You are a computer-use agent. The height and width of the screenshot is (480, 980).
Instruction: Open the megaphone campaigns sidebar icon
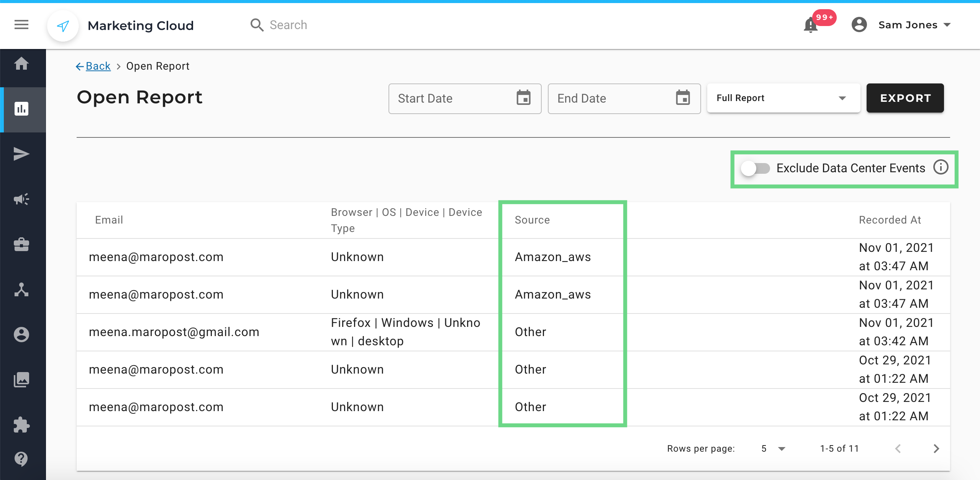(21, 199)
